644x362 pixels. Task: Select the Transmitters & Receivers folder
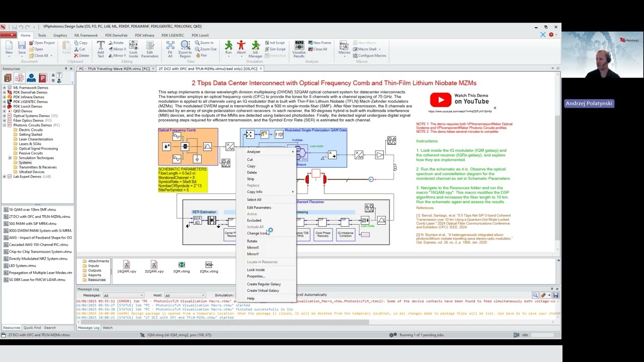pos(38,167)
